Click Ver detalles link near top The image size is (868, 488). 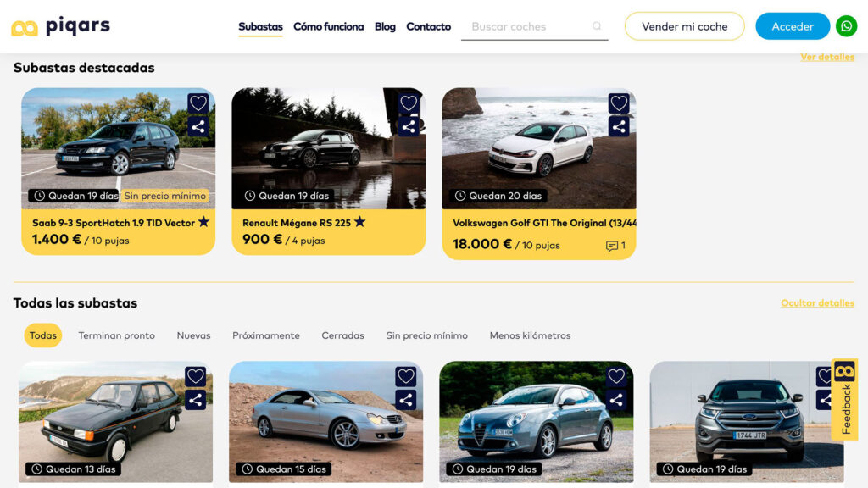tap(827, 57)
